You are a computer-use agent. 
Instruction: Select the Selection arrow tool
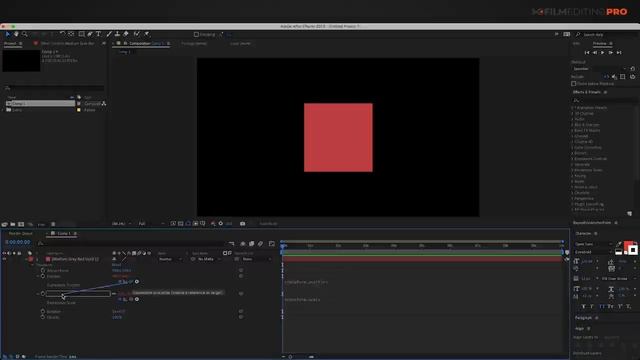point(7,34)
